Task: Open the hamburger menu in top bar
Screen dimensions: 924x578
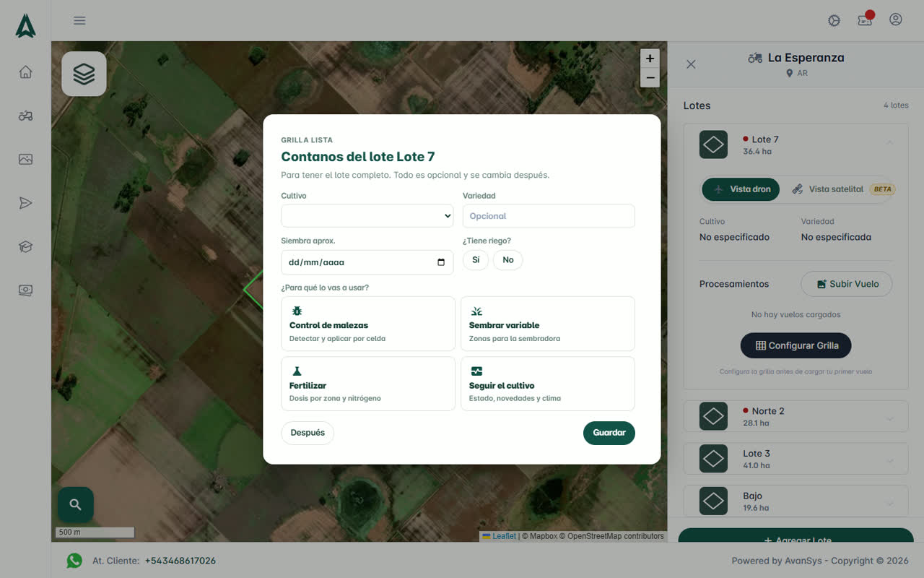Action: [79, 20]
